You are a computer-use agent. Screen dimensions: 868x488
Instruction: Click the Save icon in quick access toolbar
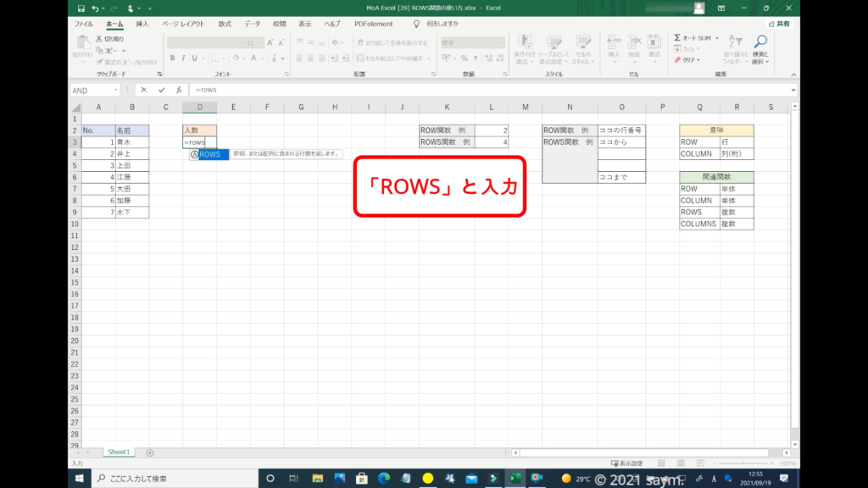coord(81,8)
